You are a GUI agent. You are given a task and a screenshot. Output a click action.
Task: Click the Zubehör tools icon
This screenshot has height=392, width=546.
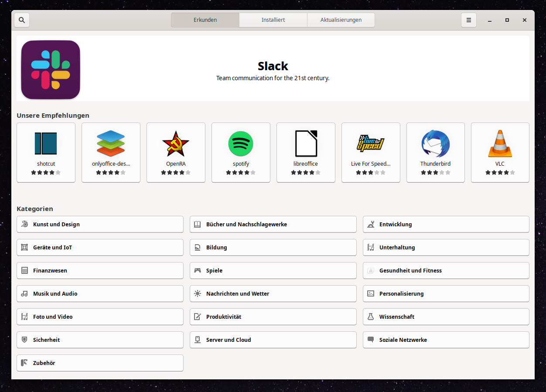24,363
